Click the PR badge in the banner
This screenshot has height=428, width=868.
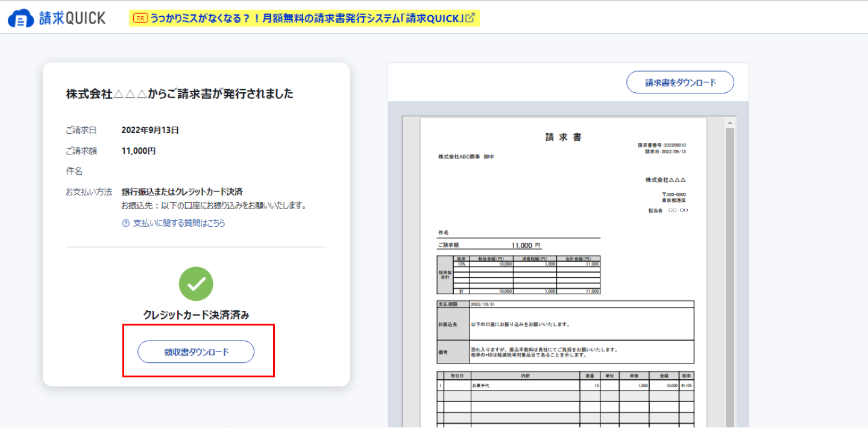tap(140, 19)
